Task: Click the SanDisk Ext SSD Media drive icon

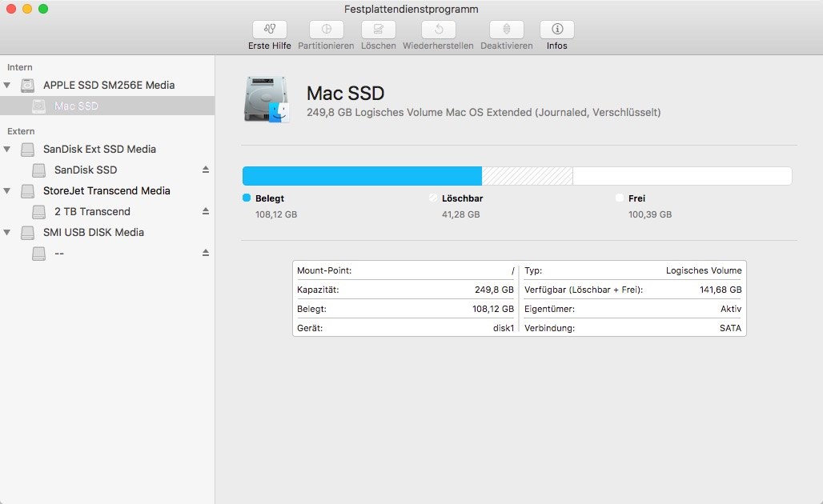Action: (x=28, y=150)
